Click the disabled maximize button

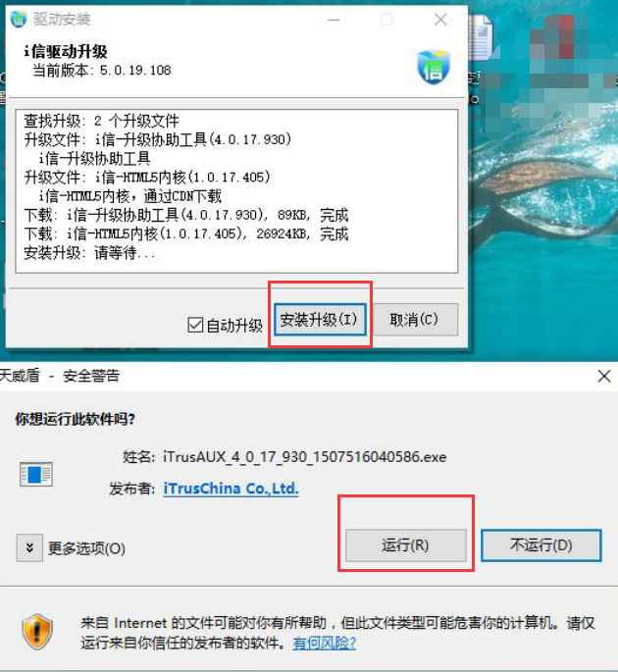coord(387,20)
